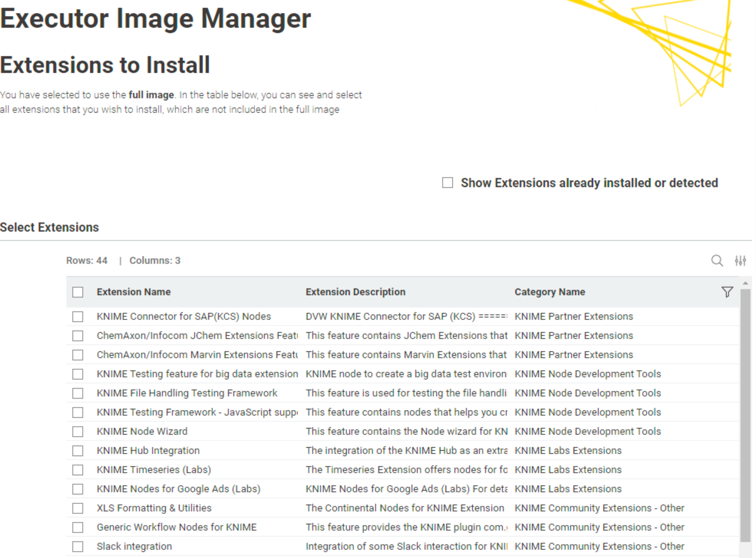This screenshot has height=558, width=756.
Task: Click 'KNIME Labs Extensions' cell in Timeseries row
Action: pos(568,470)
